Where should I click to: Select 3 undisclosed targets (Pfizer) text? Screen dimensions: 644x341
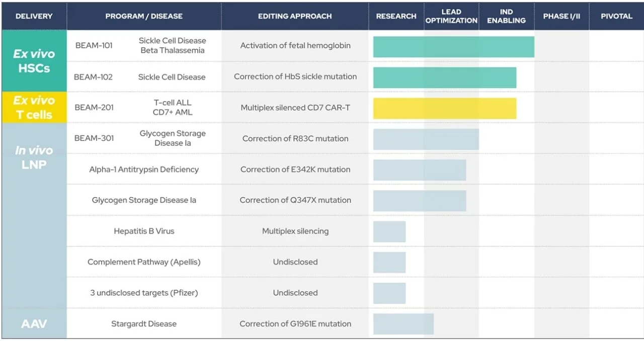point(144,293)
